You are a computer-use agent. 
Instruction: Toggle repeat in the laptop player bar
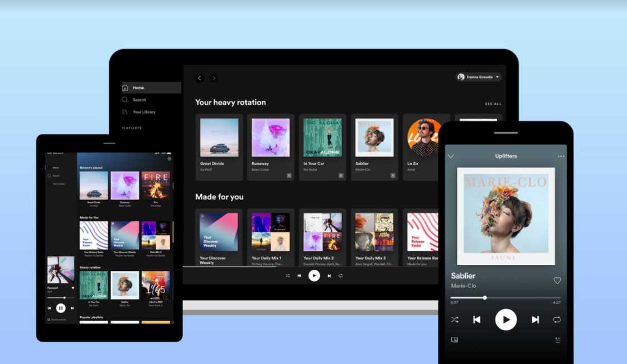[x=341, y=276]
